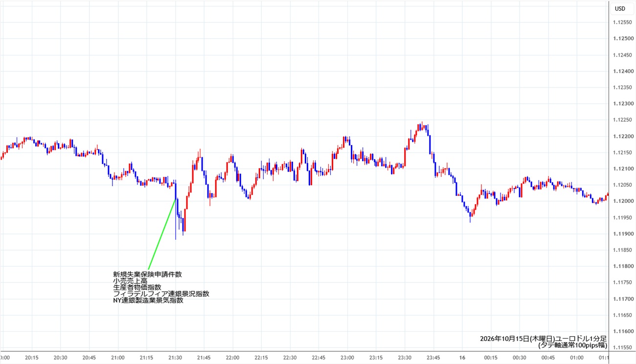Click the 1.11700 price label

(x=622, y=299)
